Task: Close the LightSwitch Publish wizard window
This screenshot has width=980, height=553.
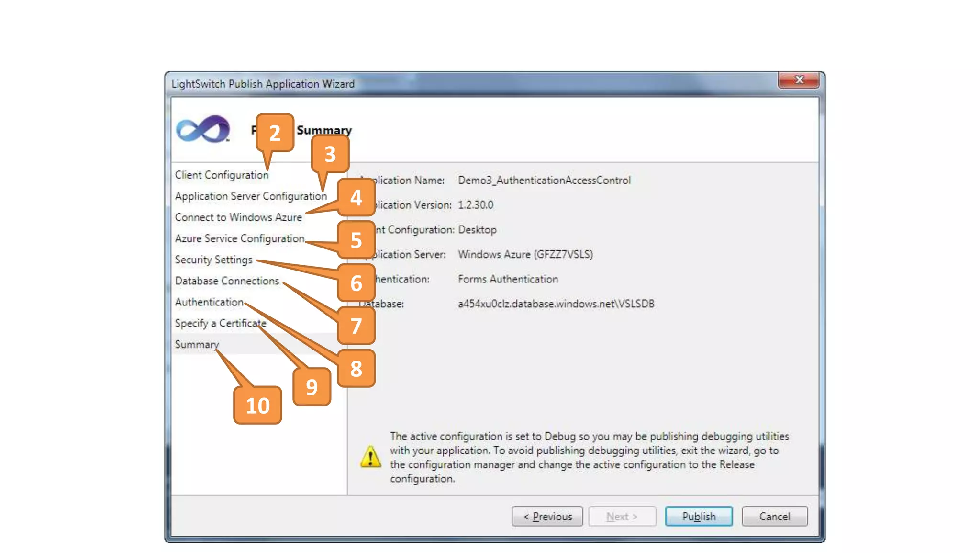Action: tap(799, 79)
